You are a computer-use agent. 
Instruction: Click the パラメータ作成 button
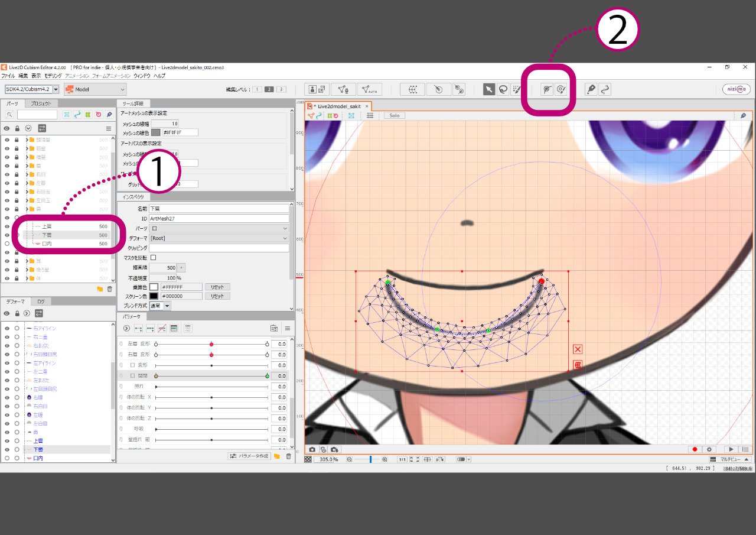tap(249, 456)
